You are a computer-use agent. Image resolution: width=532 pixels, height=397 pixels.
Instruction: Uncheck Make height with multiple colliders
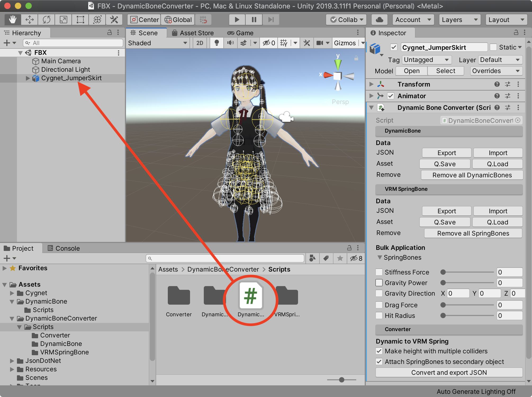point(379,351)
